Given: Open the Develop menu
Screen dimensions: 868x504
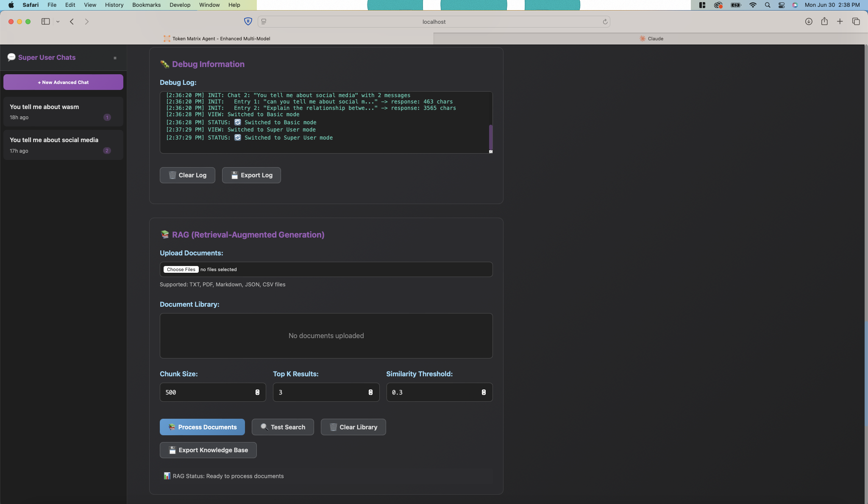Looking at the screenshot, I should [x=180, y=5].
